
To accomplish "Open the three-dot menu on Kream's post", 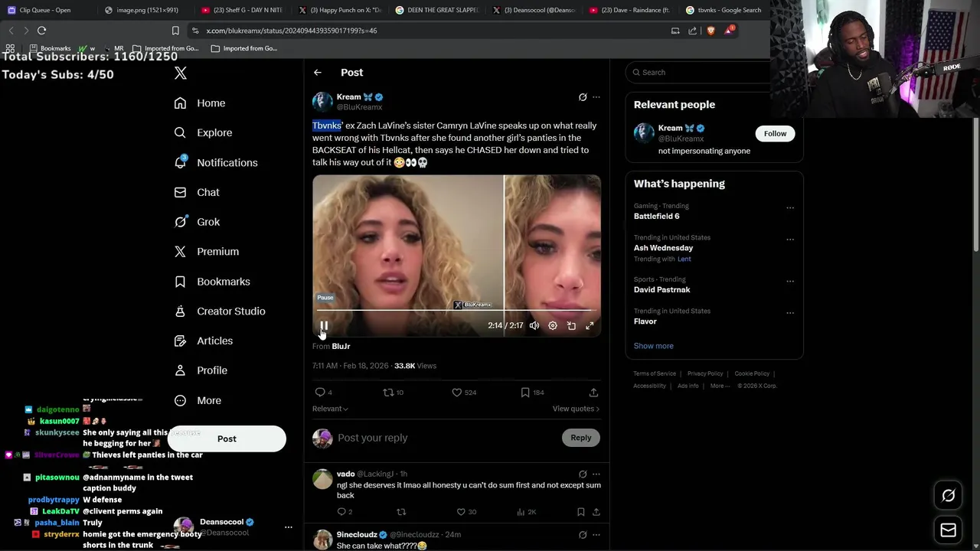I will click(596, 97).
